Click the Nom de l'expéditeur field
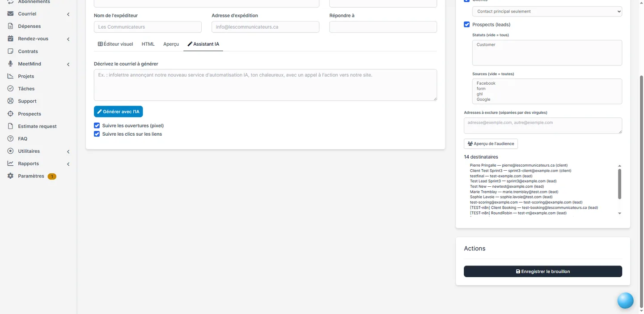The image size is (644, 314). (148, 27)
